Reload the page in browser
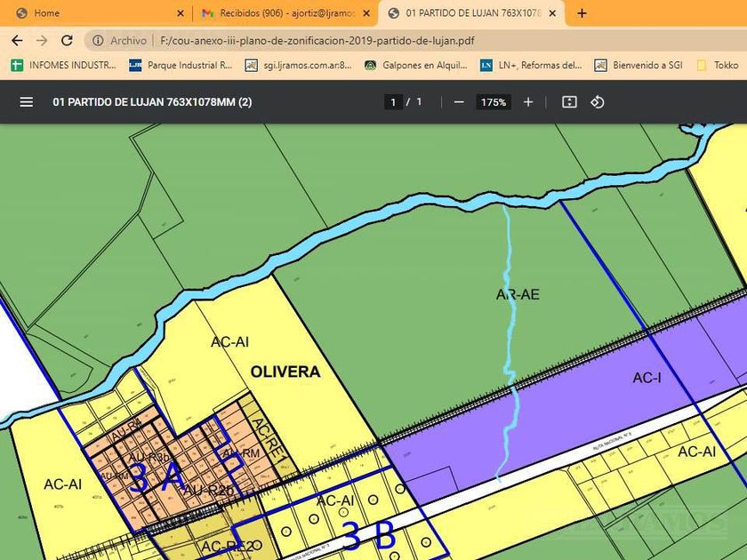 coord(67,41)
